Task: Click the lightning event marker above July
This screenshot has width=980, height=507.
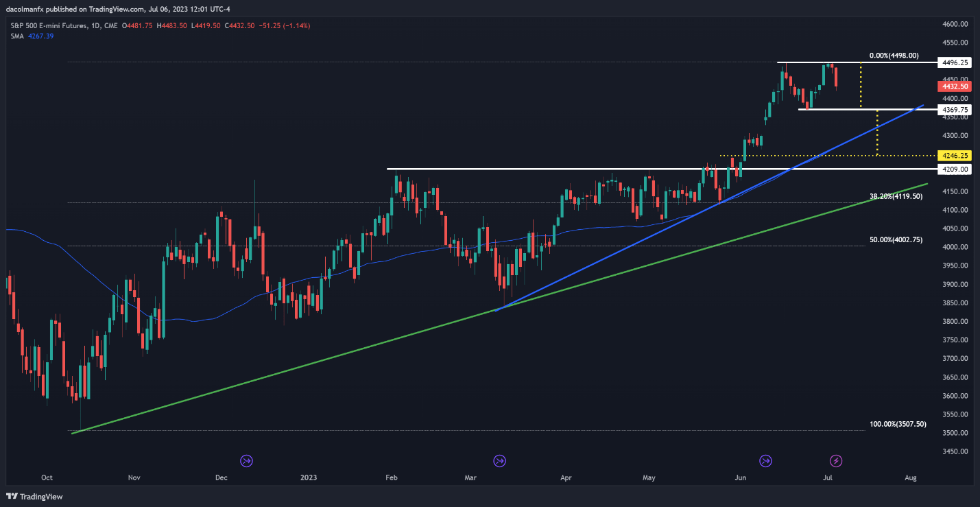Action: (836, 460)
